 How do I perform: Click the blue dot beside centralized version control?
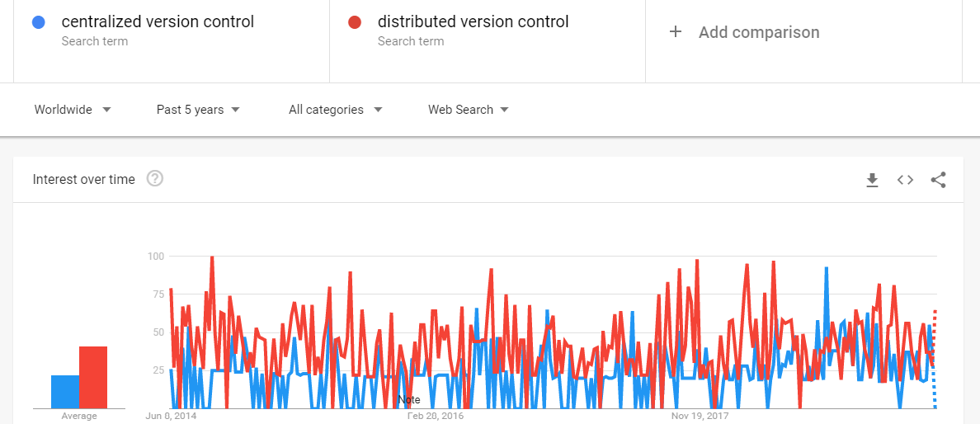point(38,22)
